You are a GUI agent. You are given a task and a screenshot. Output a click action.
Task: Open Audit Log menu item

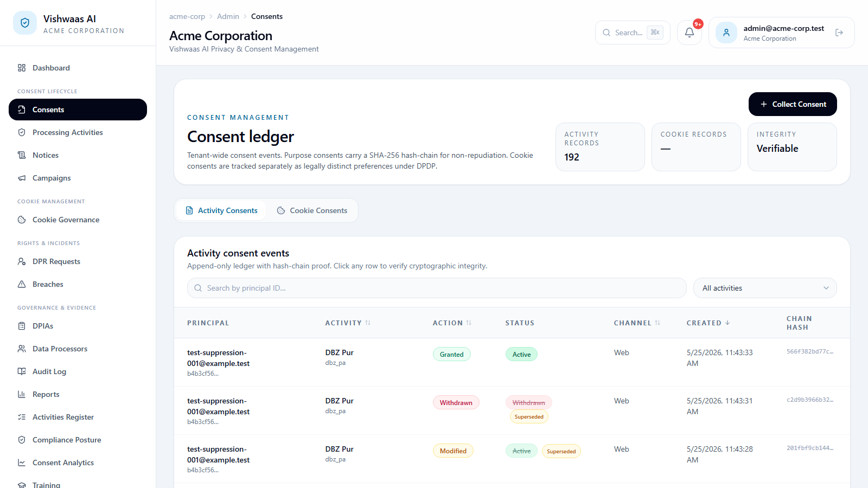(78, 371)
